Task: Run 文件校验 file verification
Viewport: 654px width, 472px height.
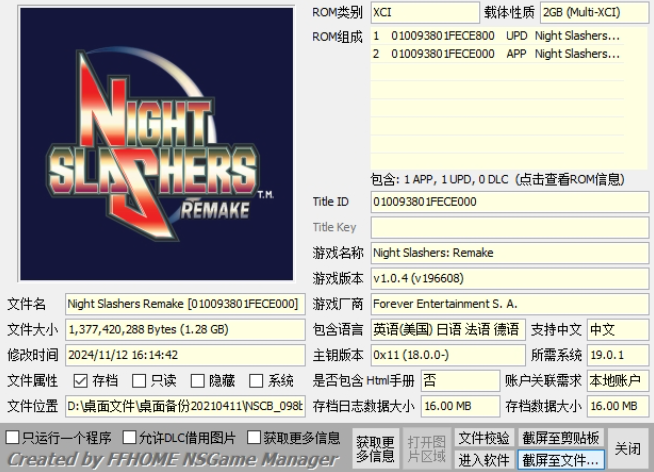Action: click(x=484, y=438)
